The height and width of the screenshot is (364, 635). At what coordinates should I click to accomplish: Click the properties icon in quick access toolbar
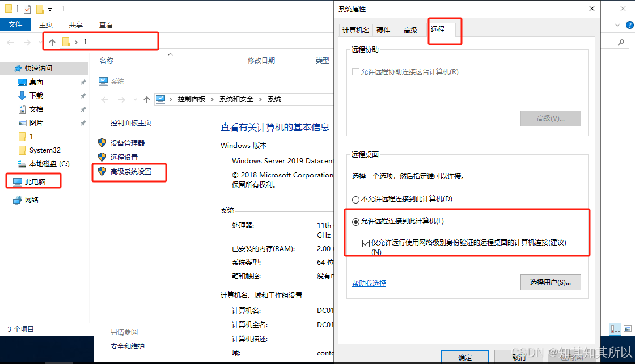click(x=27, y=9)
